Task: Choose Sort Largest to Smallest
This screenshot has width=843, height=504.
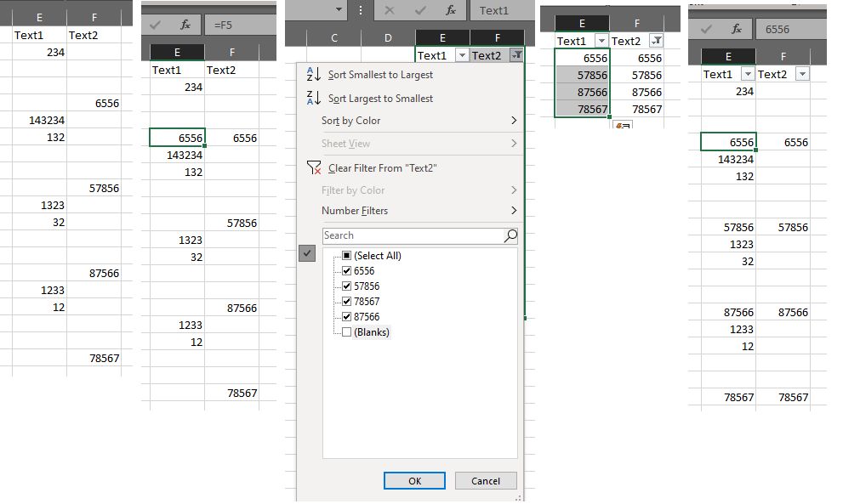Action: (x=380, y=99)
